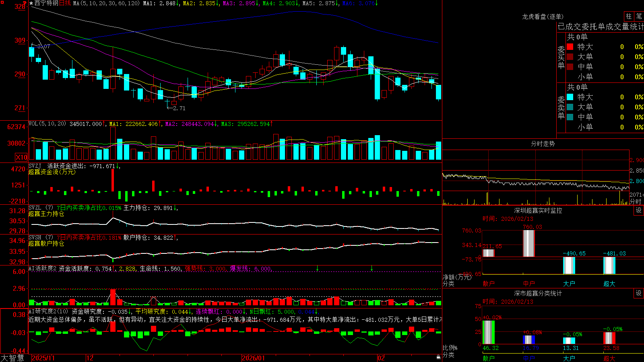Jump to 2025/11 on the timeline
Screen dimensions: 644x362
[x=43, y=358]
